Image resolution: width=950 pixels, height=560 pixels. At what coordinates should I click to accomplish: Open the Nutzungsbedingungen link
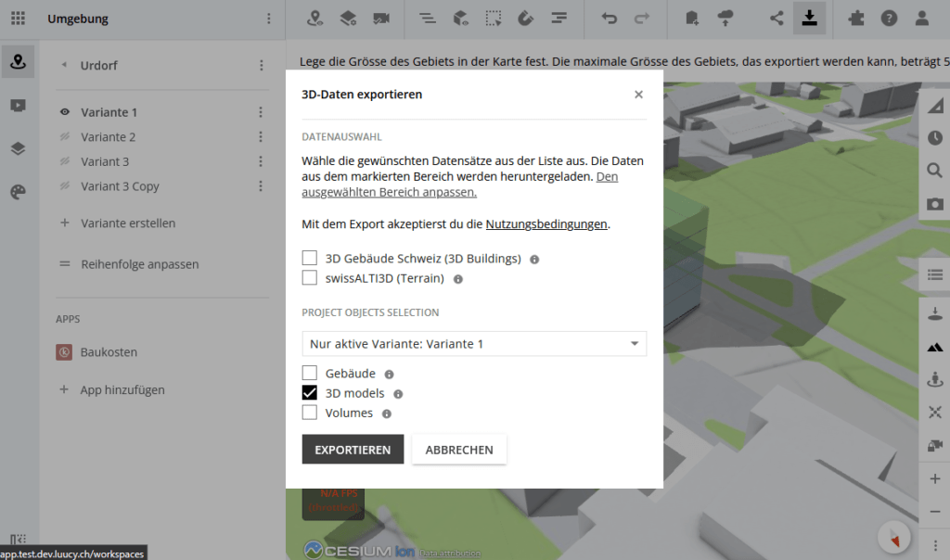(x=546, y=223)
